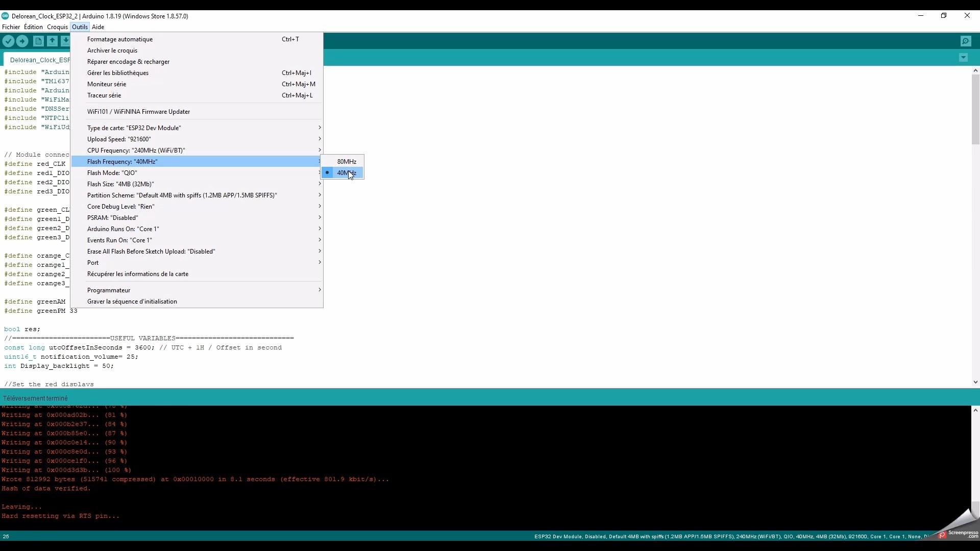The width and height of the screenshot is (980, 551).
Task: Open the Serial Monitor magnifier icon
Action: (x=967, y=41)
